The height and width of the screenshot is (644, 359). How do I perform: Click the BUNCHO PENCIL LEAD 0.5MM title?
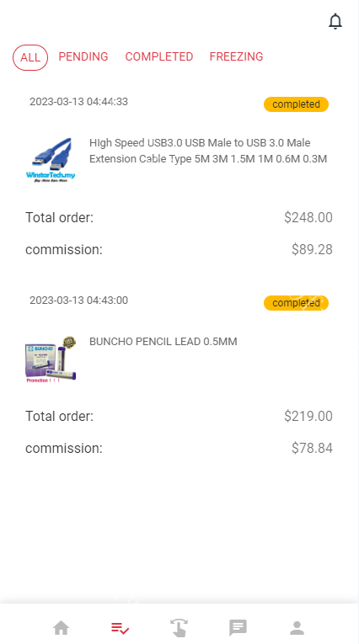[163, 341]
